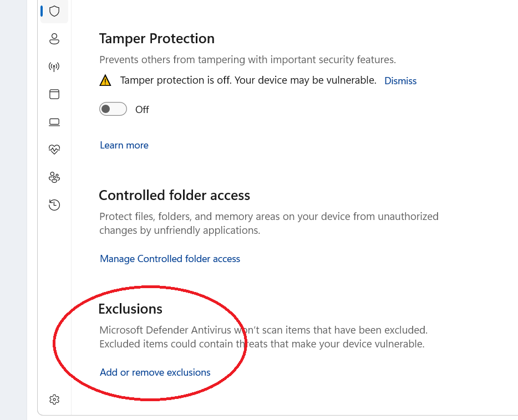Click the Tamper Protection heading
Screen dimensions: 518x420
[156, 39]
